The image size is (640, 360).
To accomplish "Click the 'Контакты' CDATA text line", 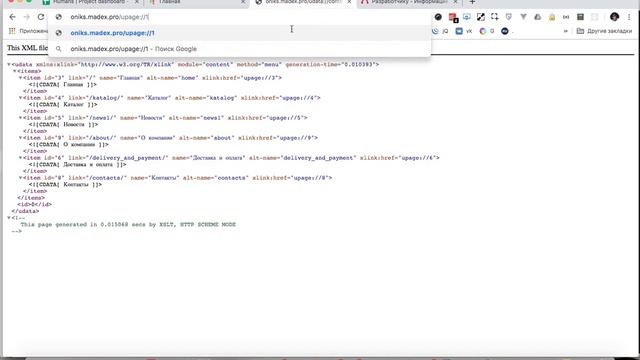I will 65,184.
